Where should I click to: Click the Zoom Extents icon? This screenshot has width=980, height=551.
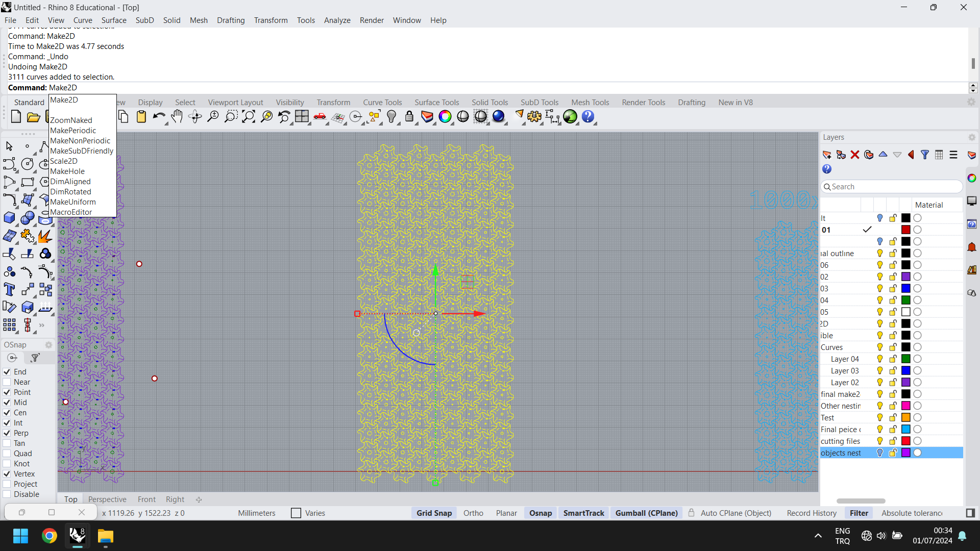coord(249,117)
